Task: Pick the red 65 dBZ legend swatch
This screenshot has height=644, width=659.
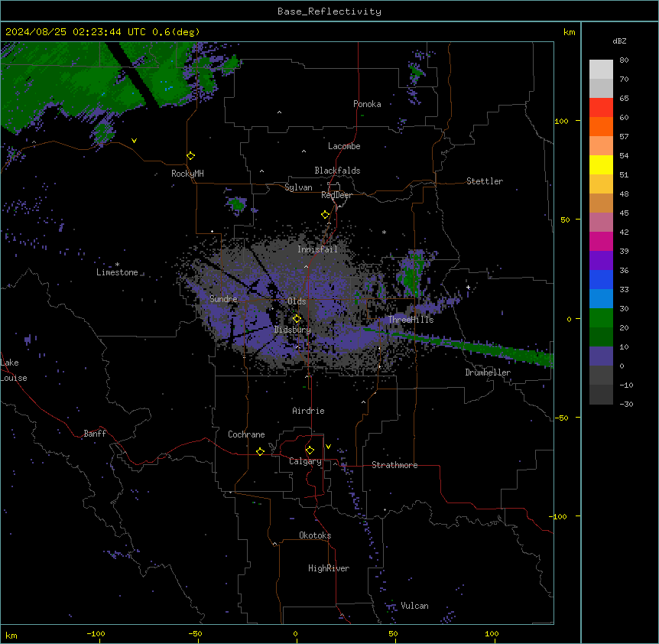Action: click(x=601, y=107)
